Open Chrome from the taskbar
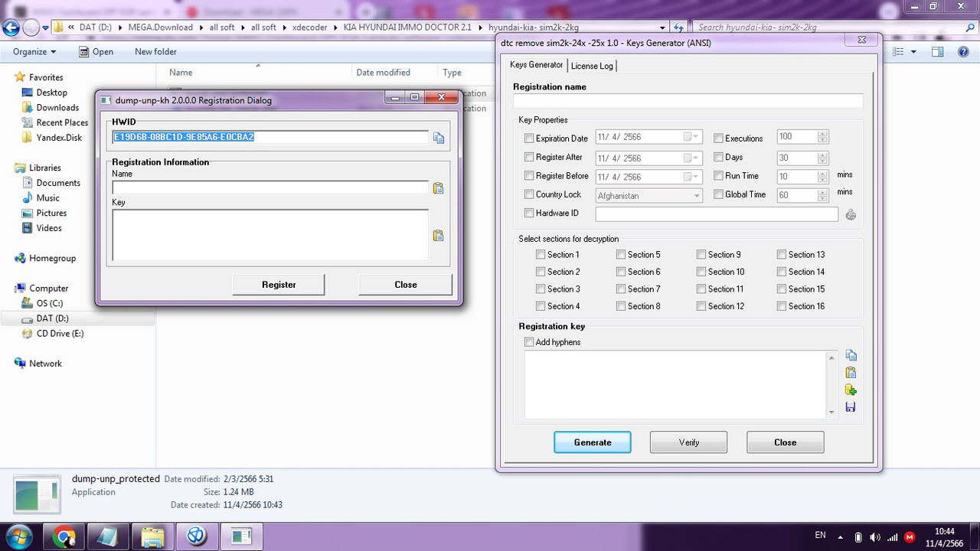The width and height of the screenshot is (980, 551). (65, 536)
